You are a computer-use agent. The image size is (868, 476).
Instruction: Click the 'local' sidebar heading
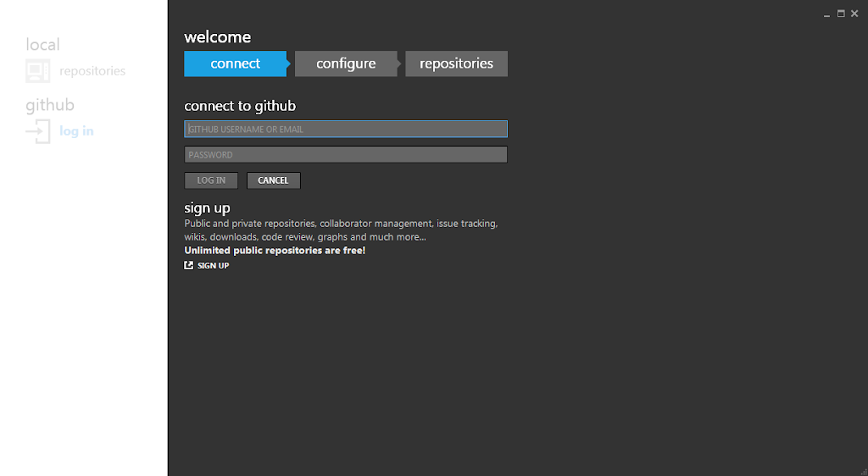click(x=42, y=44)
